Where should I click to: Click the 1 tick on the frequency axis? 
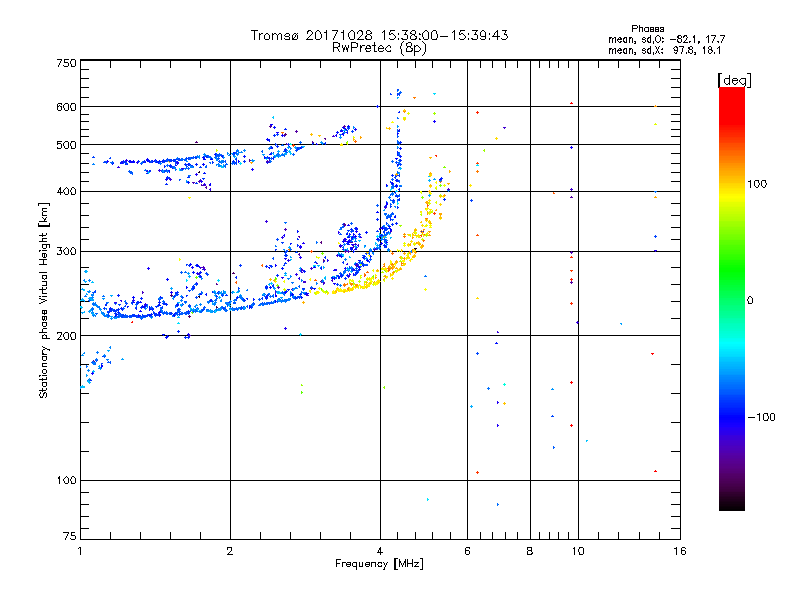tap(80, 551)
